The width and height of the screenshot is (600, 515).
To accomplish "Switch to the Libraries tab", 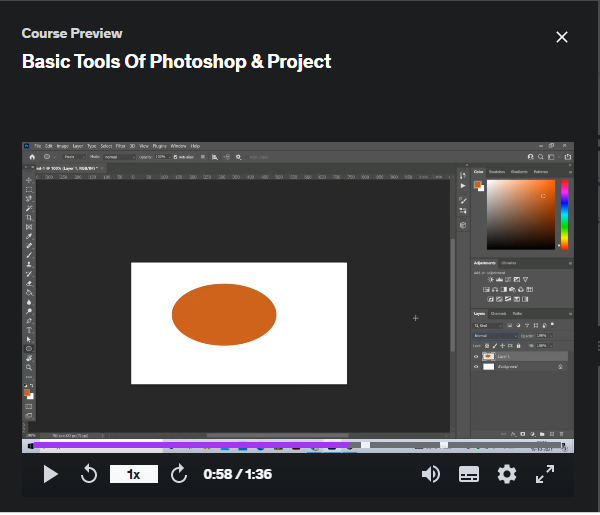I will pos(509,263).
